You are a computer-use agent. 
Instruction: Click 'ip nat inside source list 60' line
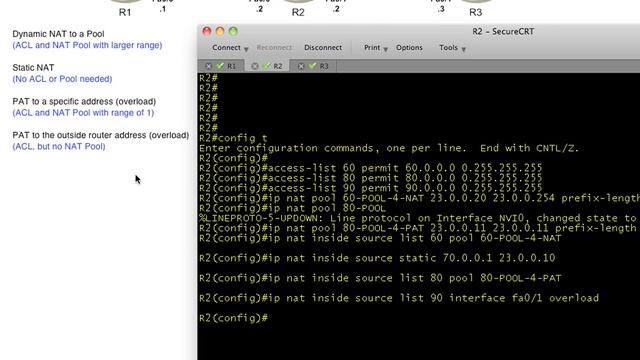380,238
